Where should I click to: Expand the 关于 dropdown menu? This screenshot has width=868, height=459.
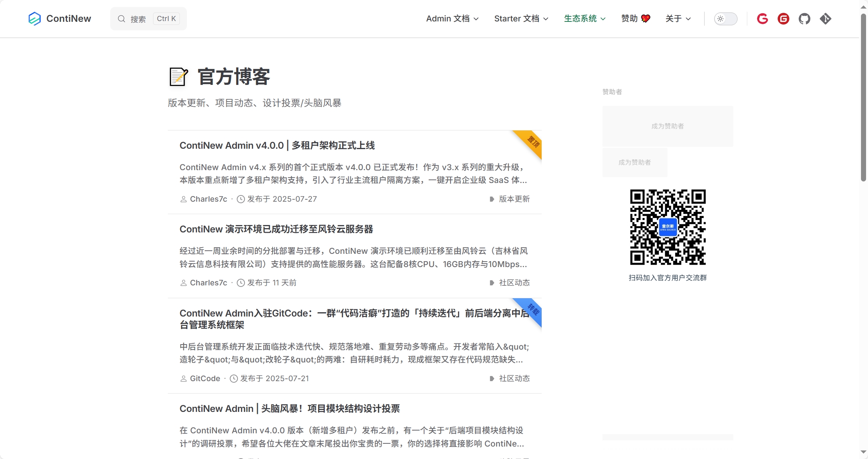click(x=678, y=19)
